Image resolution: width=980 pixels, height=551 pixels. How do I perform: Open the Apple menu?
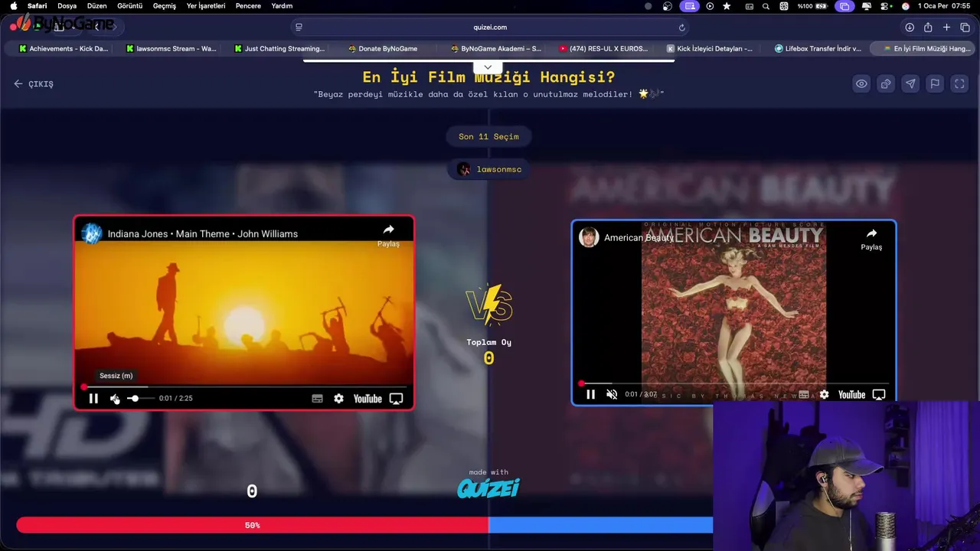pos(14,6)
